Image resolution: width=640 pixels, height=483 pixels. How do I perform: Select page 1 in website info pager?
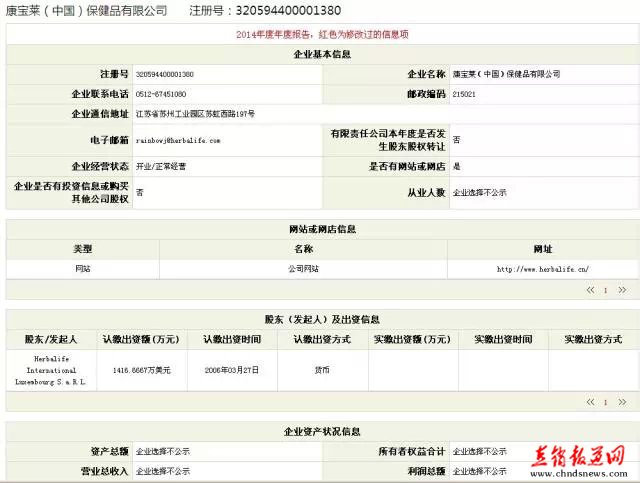(606, 291)
